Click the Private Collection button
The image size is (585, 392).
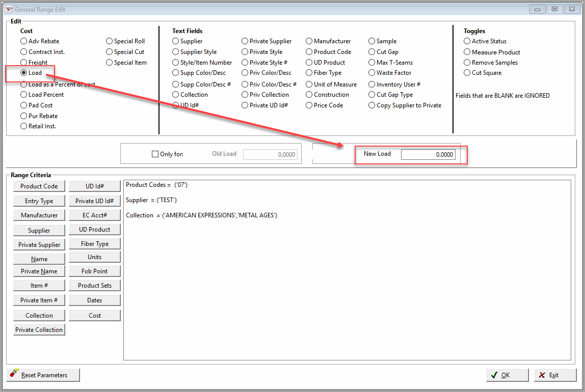[39, 330]
